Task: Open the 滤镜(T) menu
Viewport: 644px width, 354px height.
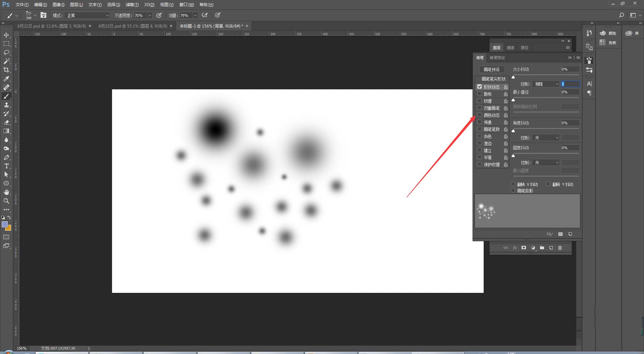Action: click(132, 5)
